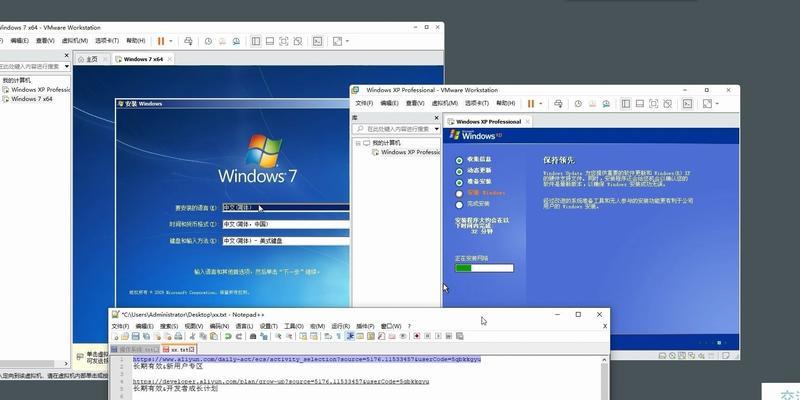The height and width of the screenshot is (400, 800).
Task: Open power options dropdown in Windows 7 VMware
Action: pyautogui.click(x=170, y=41)
